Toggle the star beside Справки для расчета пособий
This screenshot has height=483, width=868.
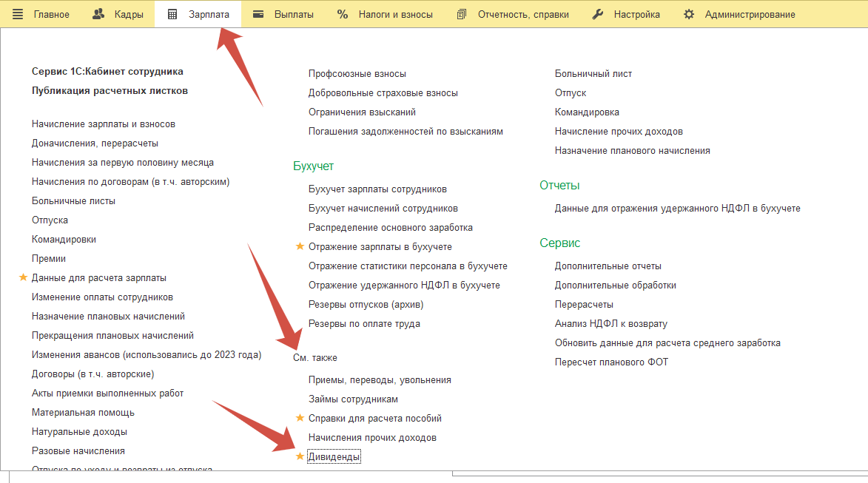[300, 419]
